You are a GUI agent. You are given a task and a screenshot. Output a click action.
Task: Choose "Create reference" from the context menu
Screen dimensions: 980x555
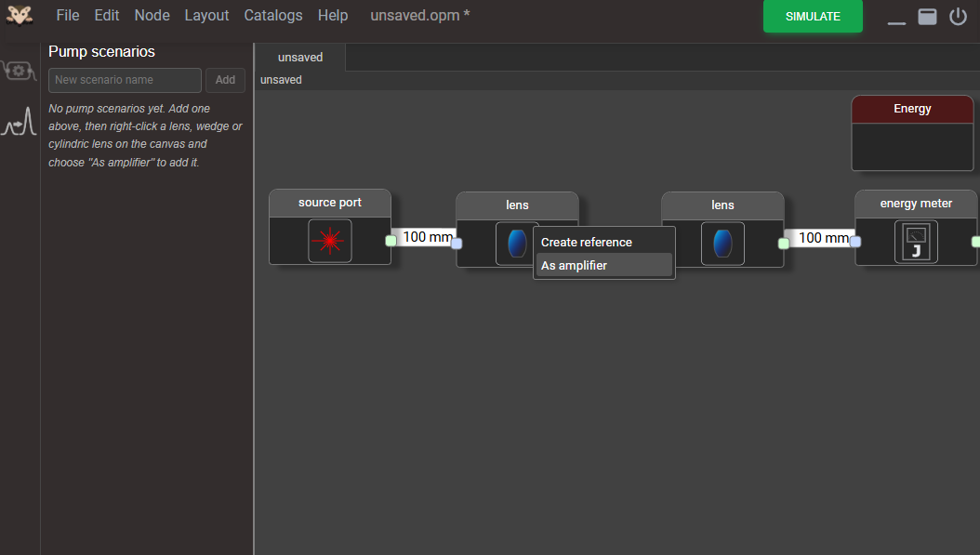[603, 242]
